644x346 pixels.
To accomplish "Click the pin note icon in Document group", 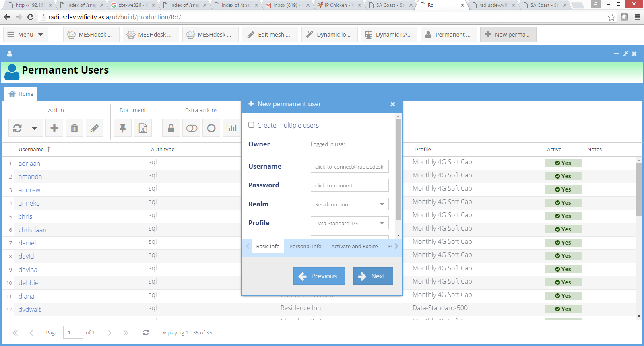I will click(x=123, y=128).
